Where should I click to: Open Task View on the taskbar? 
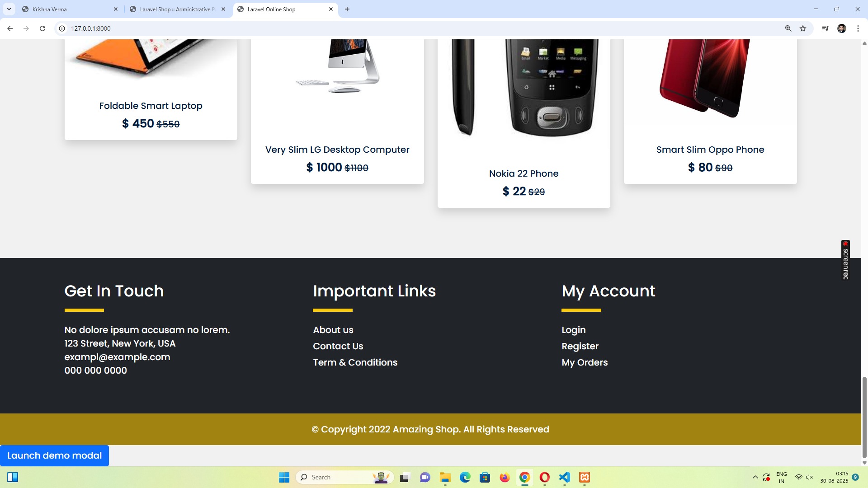coord(405,477)
